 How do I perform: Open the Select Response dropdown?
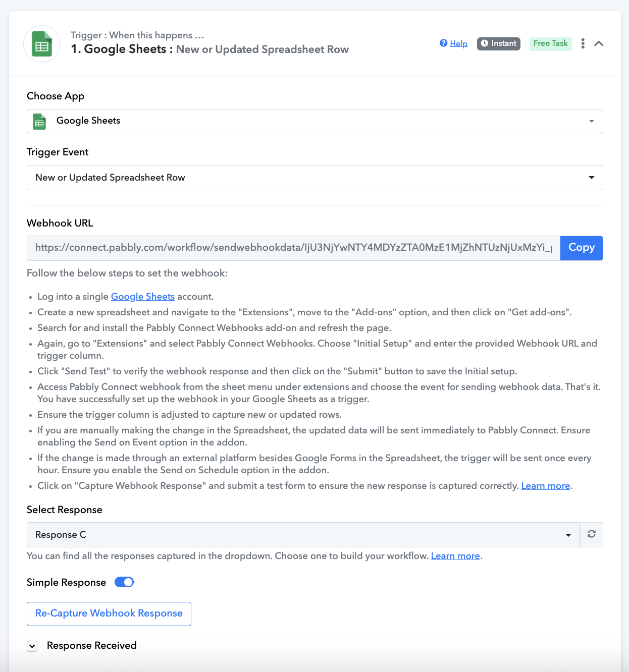[x=303, y=535]
